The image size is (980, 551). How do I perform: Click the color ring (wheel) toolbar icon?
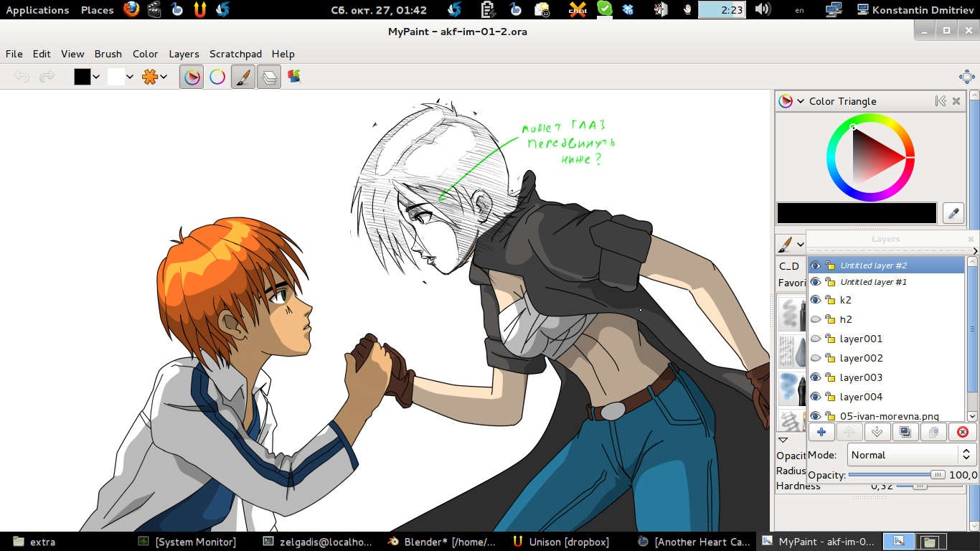pyautogui.click(x=217, y=77)
